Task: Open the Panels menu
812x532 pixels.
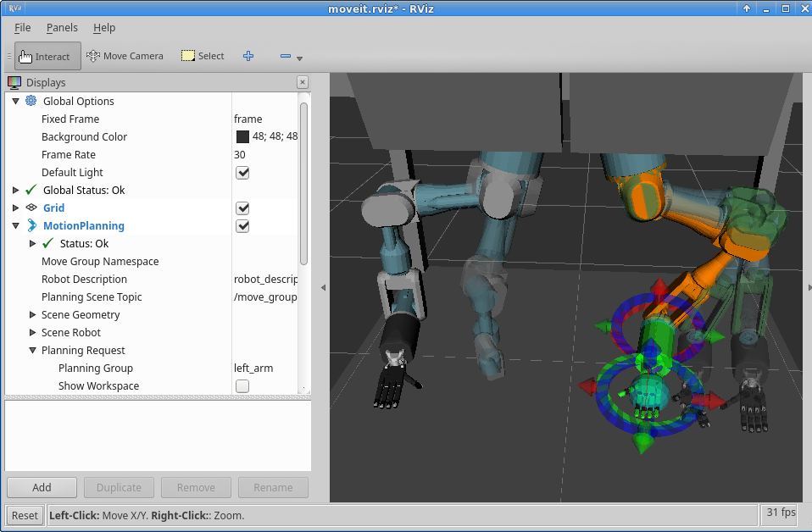Action: pyautogui.click(x=62, y=27)
